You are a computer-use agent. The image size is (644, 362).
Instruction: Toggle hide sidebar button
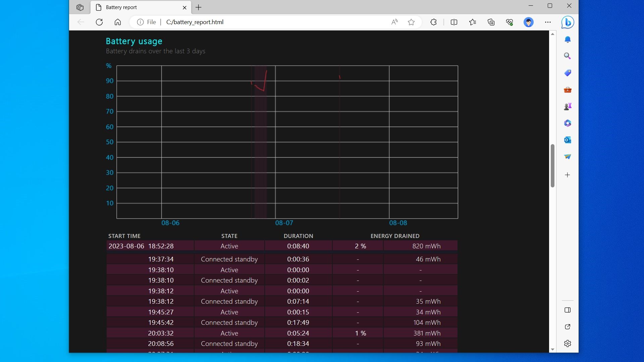[568, 310]
